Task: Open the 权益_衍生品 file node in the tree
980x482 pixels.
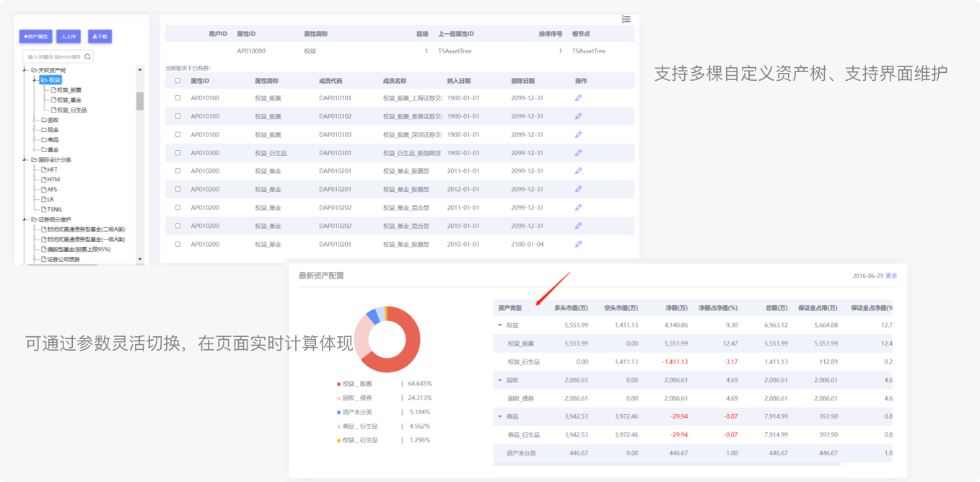Action: click(71, 110)
